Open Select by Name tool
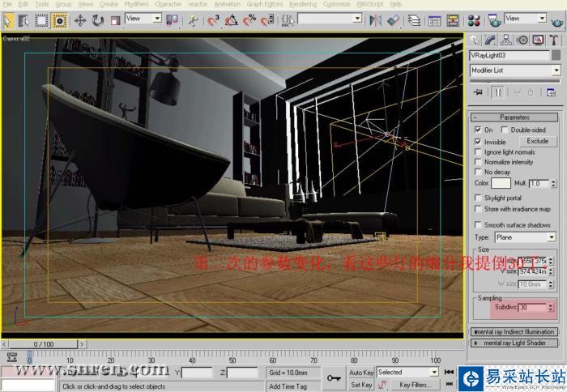The width and height of the screenshot is (567, 392). 23,20
